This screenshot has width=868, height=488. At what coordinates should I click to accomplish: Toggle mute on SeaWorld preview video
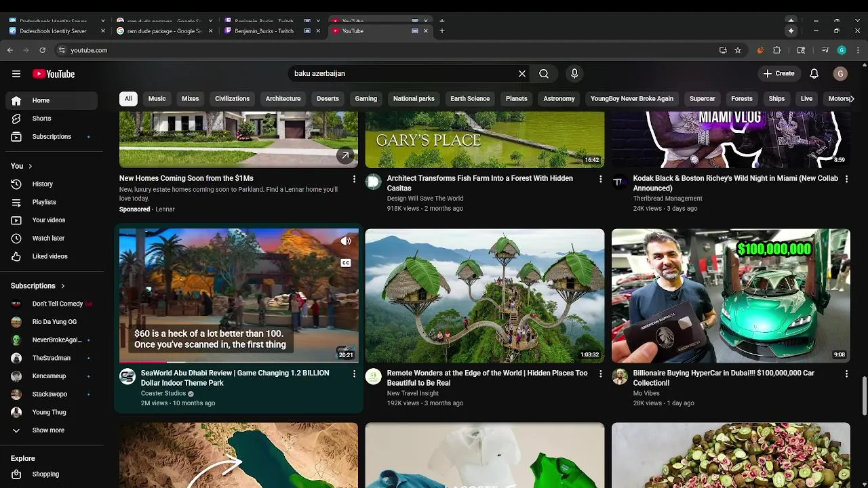click(x=346, y=241)
